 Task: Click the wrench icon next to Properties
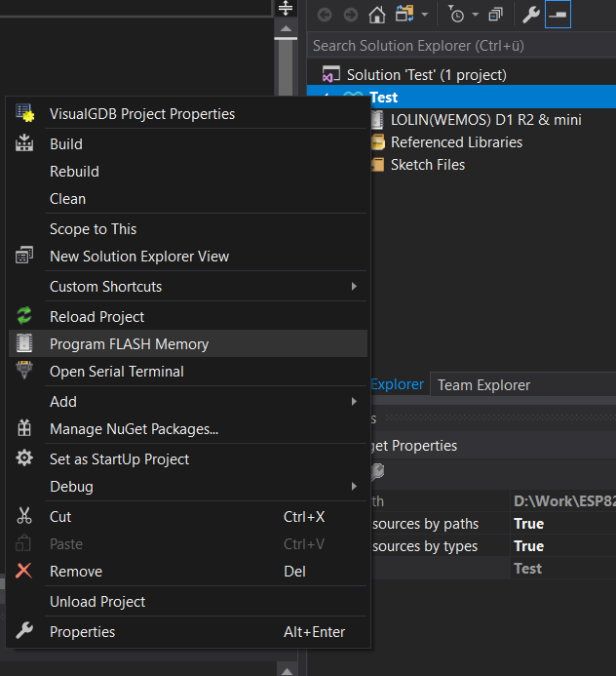pos(24,631)
